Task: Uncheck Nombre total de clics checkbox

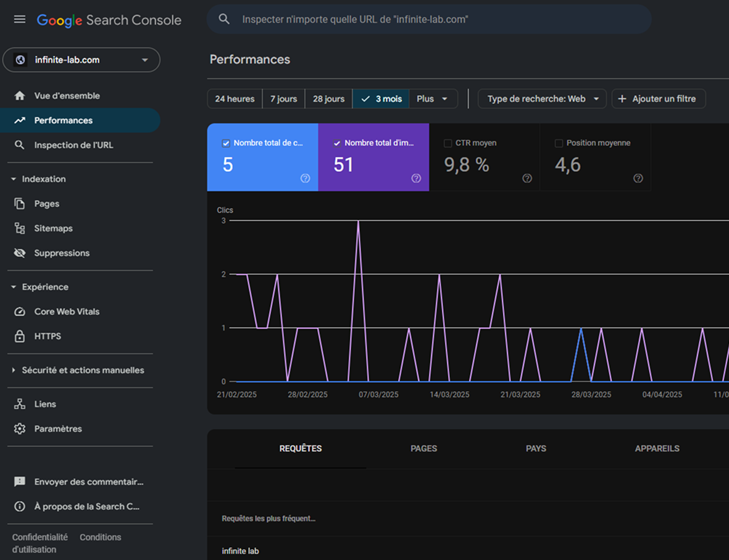Action: [226, 143]
